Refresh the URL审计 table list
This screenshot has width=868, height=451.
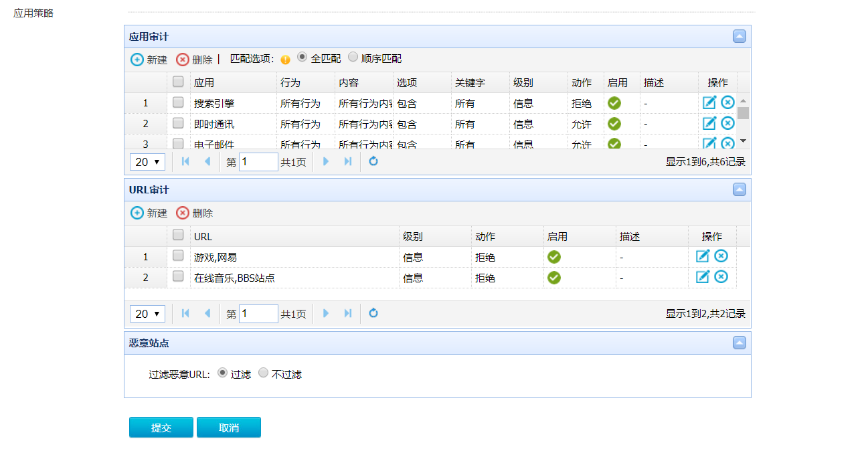[x=373, y=313]
